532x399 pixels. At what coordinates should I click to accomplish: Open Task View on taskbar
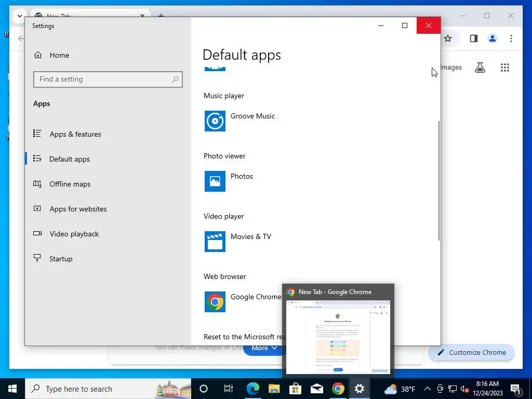pos(229,389)
